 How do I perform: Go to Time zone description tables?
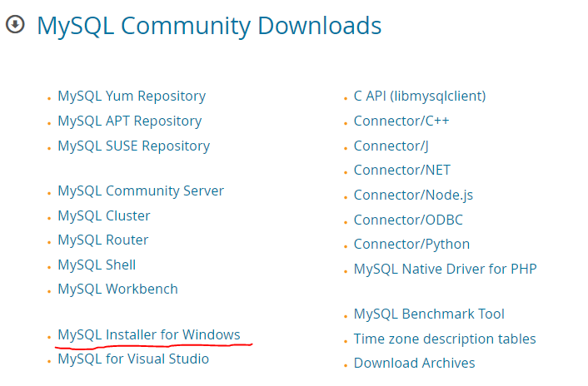[445, 339]
